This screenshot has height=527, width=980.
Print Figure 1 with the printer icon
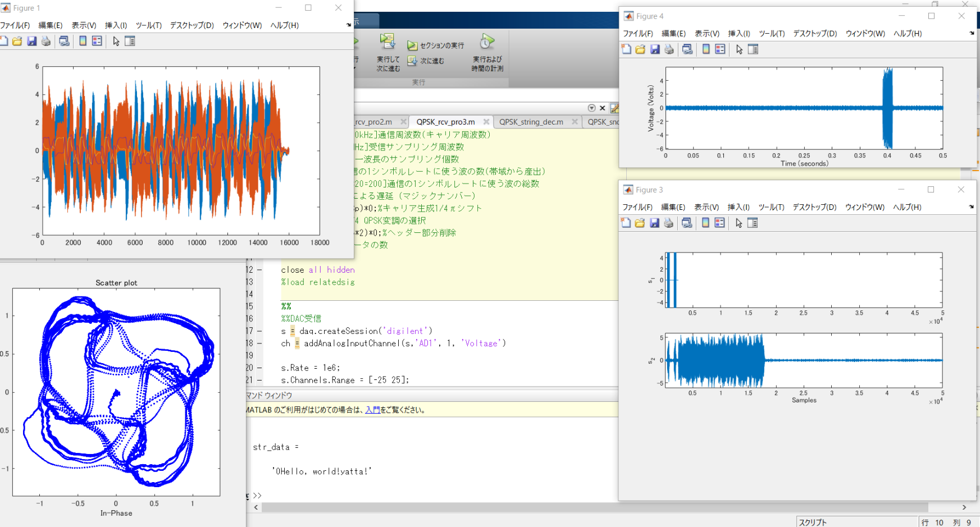point(46,41)
